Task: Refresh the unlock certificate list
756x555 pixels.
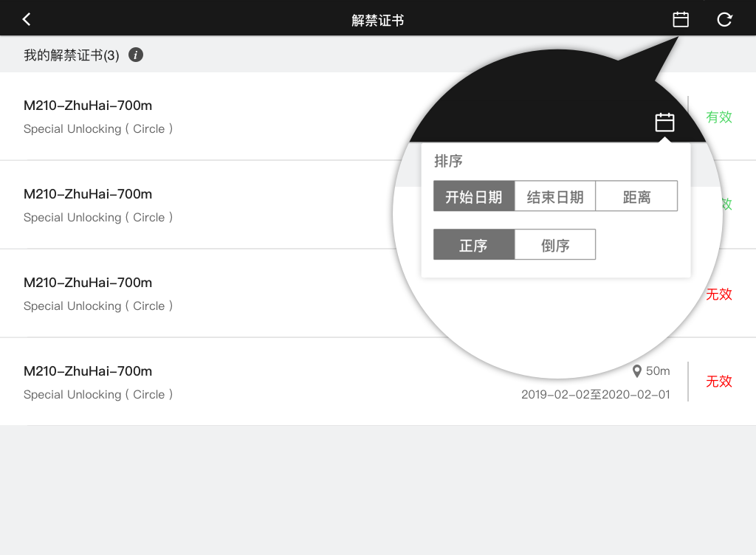Action: 724,19
